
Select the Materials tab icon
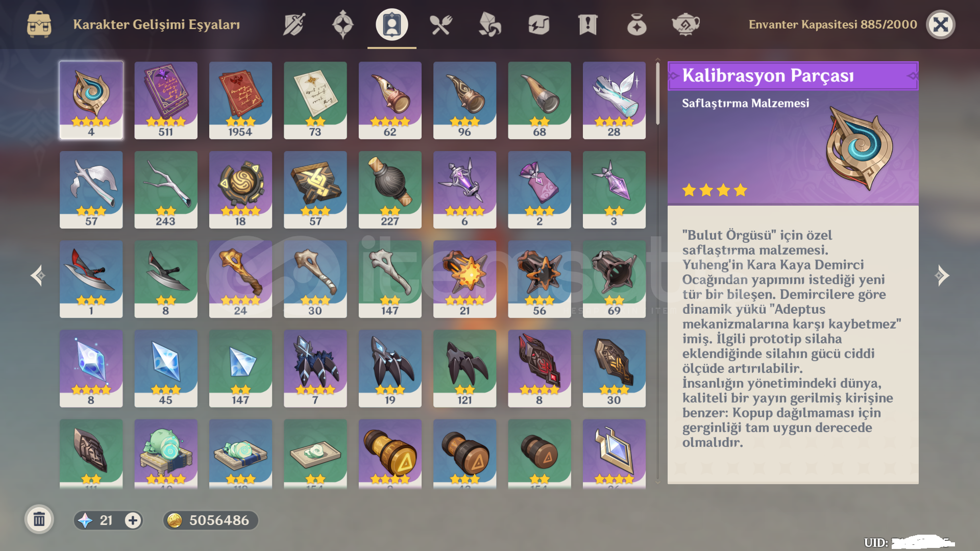[489, 24]
